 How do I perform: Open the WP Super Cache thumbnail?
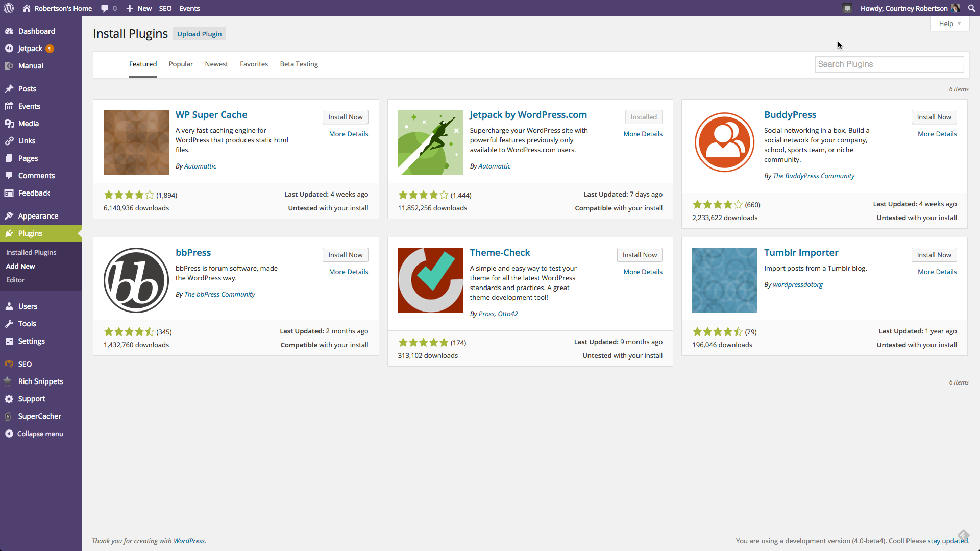[136, 142]
